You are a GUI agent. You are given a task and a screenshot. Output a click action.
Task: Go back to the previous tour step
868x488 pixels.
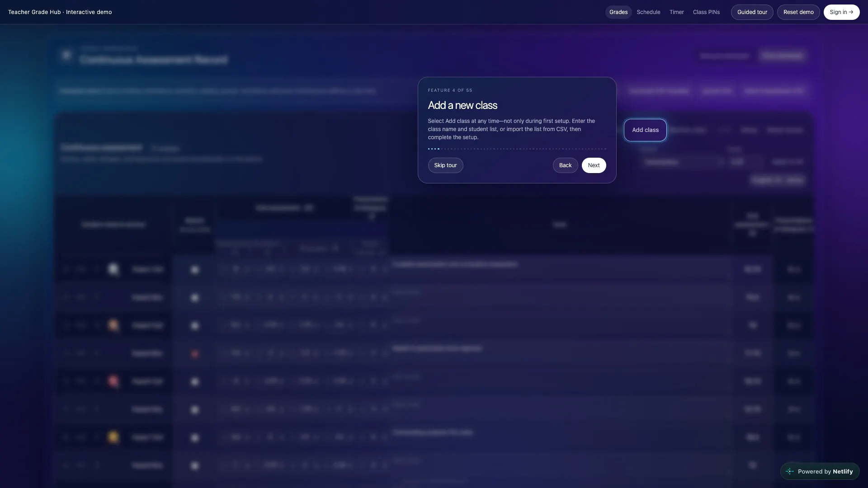(565, 165)
